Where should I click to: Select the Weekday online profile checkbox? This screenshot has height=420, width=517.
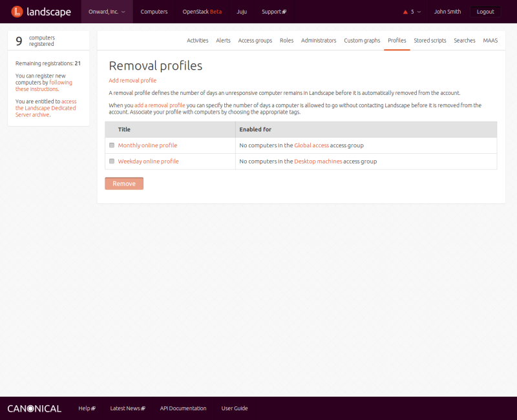[112, 162]
